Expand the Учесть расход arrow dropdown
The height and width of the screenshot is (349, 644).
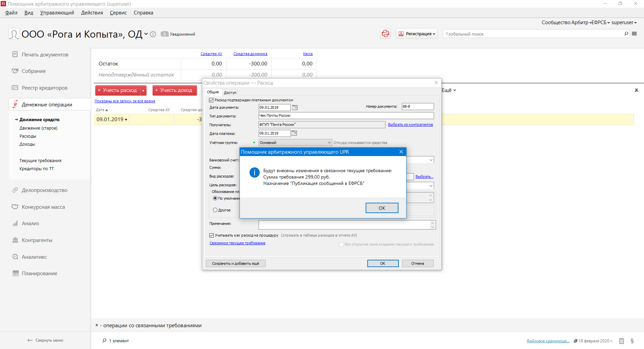(143, 90)
